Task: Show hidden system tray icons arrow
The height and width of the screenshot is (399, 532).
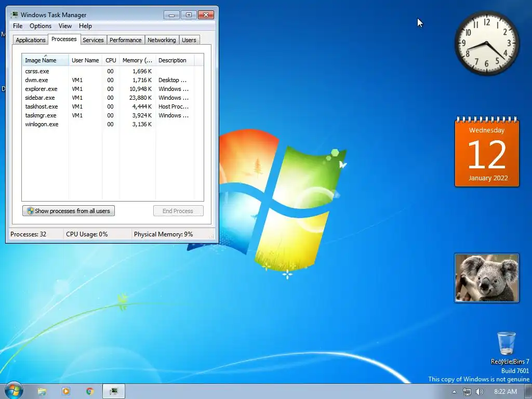Action: (454, 392)
